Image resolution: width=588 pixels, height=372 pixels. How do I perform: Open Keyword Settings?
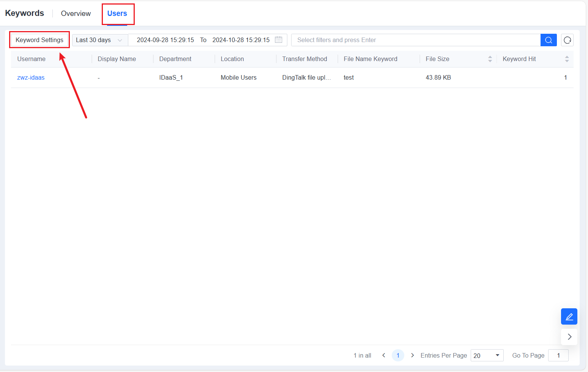click(x=39, y=40)
